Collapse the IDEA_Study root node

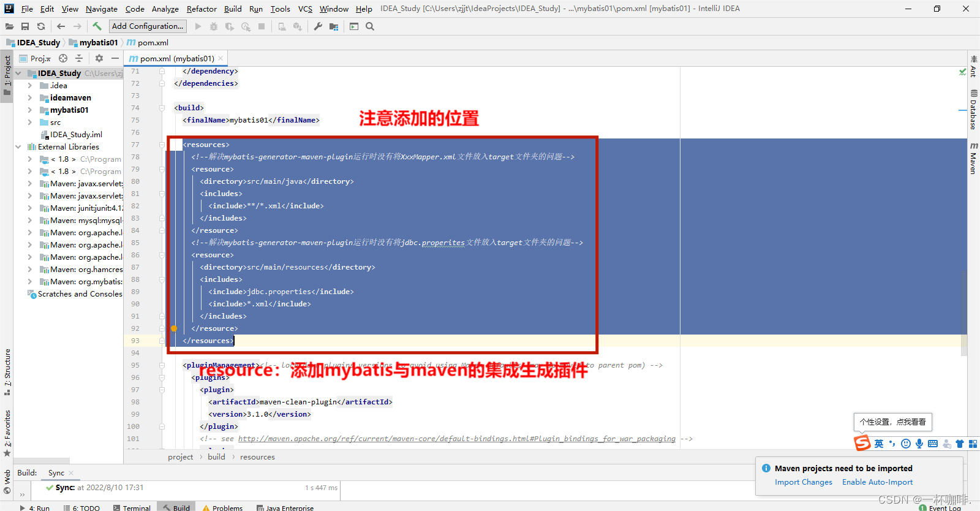click(18, 73)
